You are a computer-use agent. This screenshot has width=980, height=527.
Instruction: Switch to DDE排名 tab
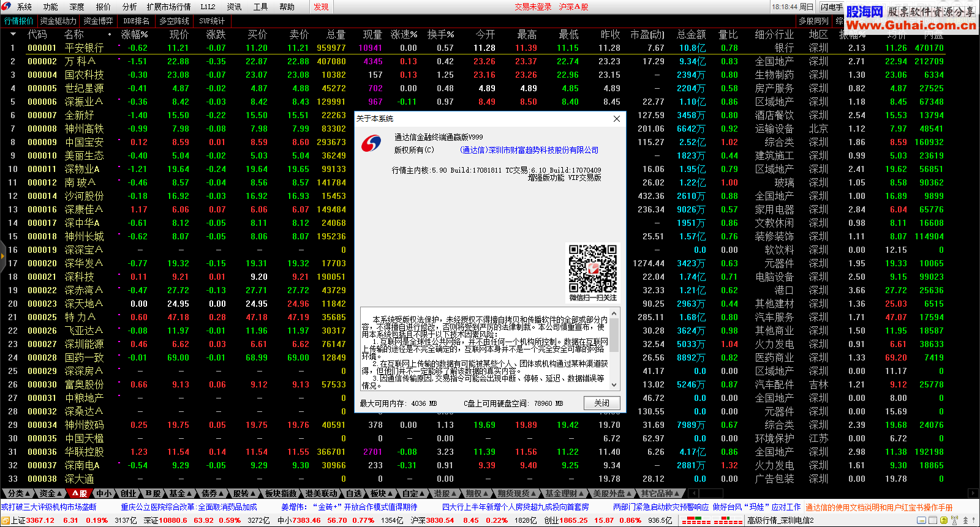click(137, 21)
